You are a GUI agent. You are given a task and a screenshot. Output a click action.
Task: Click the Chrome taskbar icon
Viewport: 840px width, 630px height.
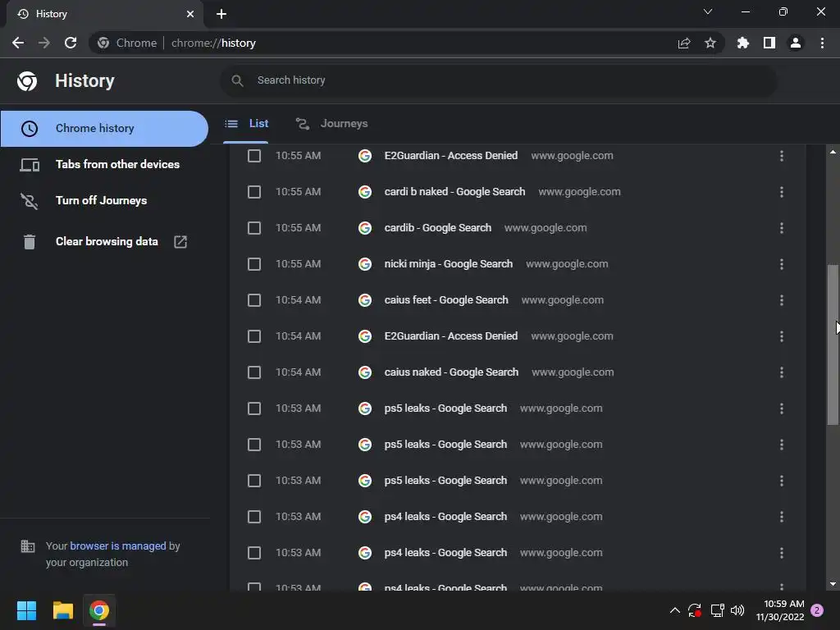click(99, 610)
